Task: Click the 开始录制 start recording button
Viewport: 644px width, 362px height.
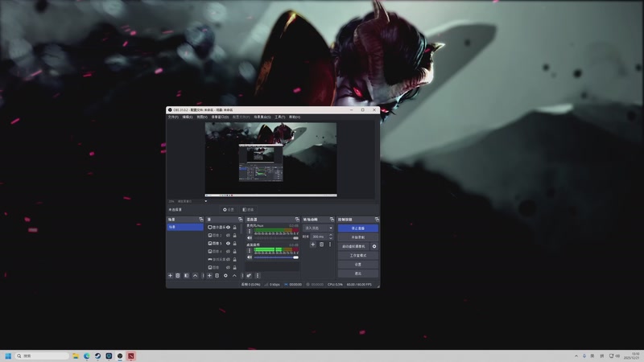Action: point(358,237)
